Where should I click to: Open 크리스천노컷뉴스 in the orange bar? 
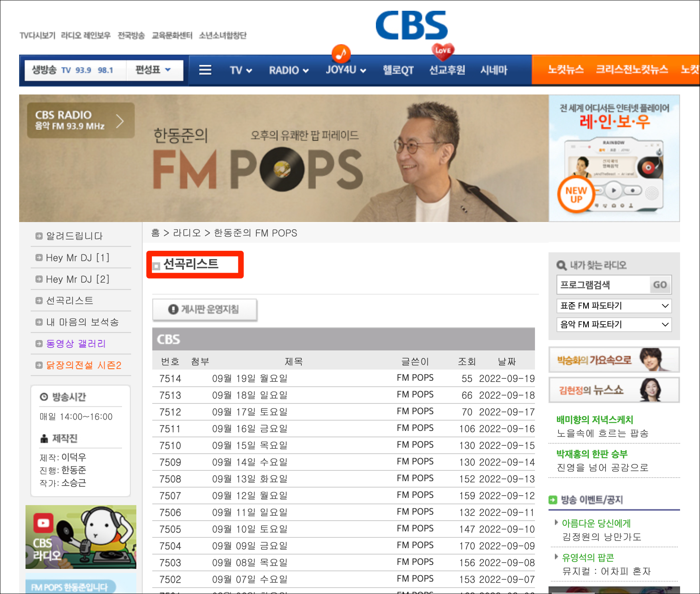pyautogui.click(x=632, y=69)
